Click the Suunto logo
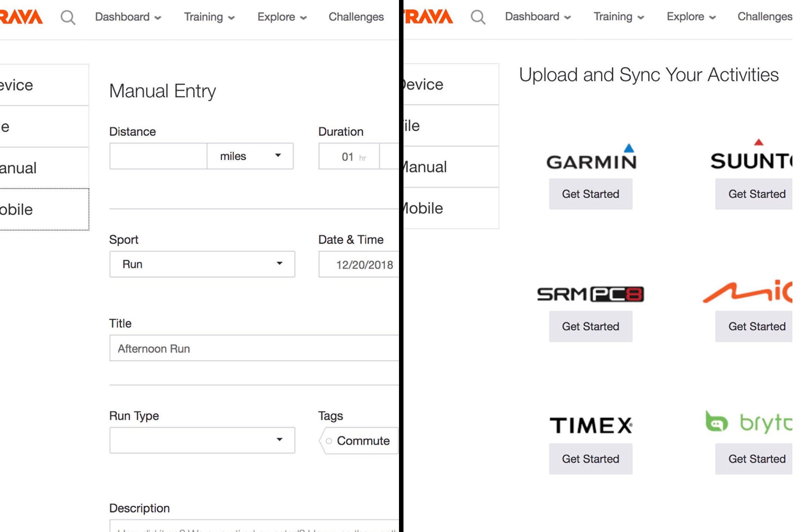Viewport: 798px width, 532px height. pyautogui.click(x=752, y=155)
